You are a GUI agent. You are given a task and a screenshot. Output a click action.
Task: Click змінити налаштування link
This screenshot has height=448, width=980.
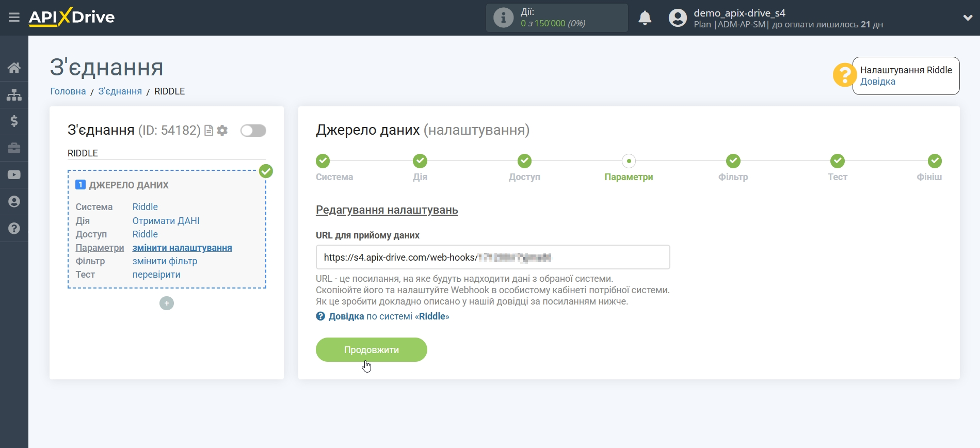(182, 248)
